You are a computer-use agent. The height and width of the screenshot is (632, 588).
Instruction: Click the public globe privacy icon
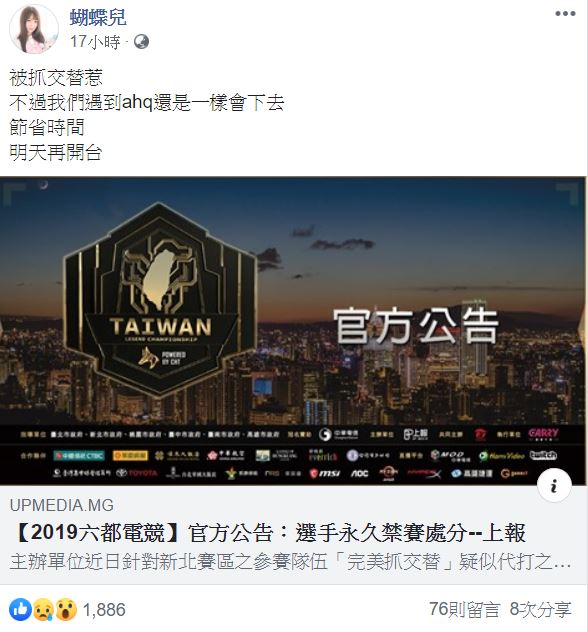pyautogui.click(x=141, y=42)
